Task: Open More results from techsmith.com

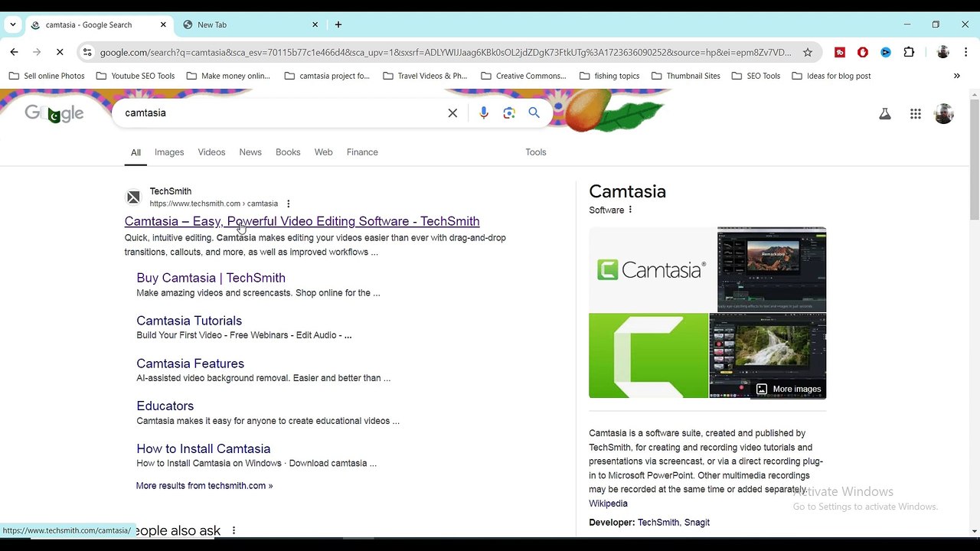Action: pos(204,485)
